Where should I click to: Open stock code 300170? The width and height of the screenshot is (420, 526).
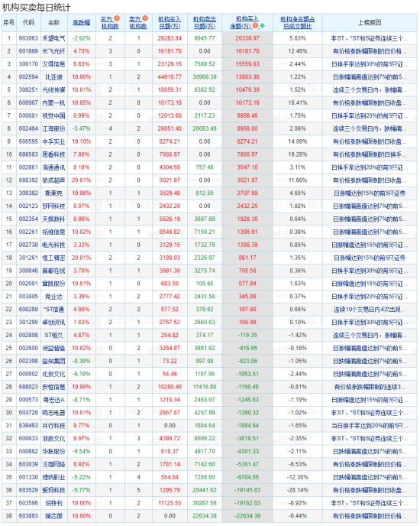point(28,64)
